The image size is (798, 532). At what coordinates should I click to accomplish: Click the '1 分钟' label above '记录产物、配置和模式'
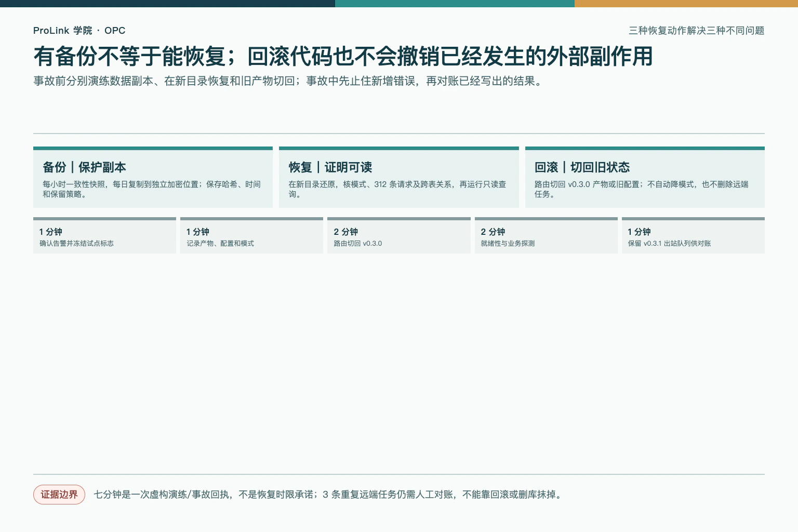198,232
